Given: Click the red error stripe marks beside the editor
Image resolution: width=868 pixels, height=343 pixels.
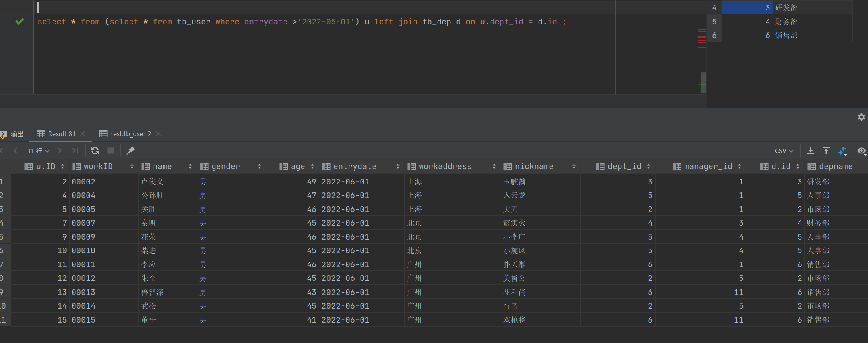Looking at the screenshot, I should (x=702, y=39).
